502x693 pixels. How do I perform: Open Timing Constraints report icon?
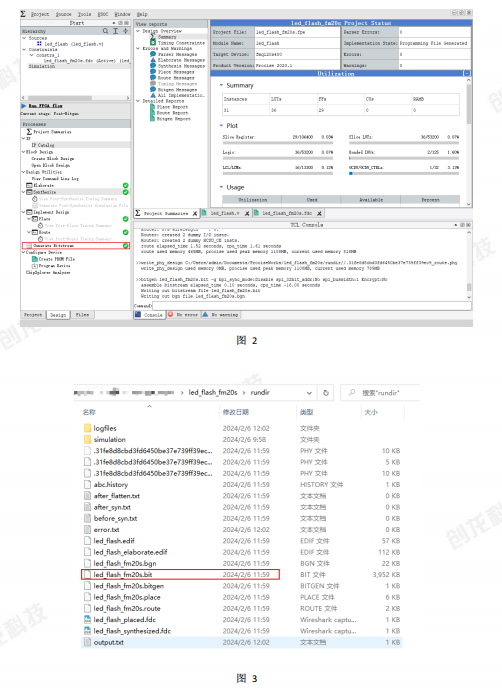coord(152,42)
